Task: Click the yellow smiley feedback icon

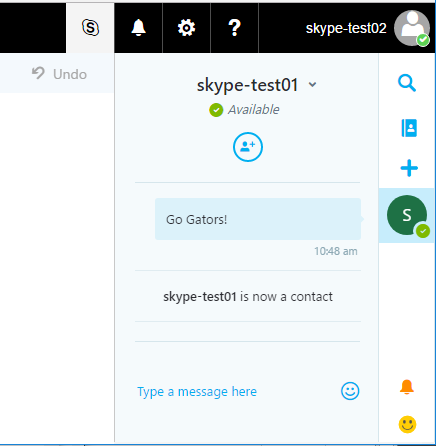Action: (x=407, y=424)
